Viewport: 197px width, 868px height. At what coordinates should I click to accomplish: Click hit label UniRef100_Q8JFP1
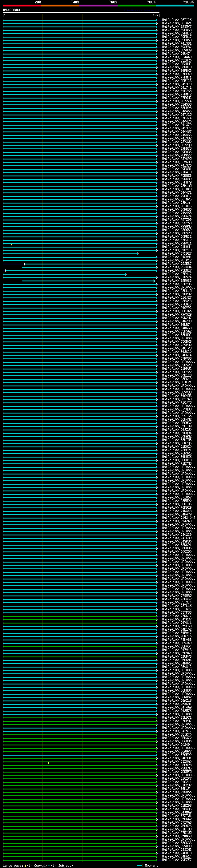[x=176, y=382]
